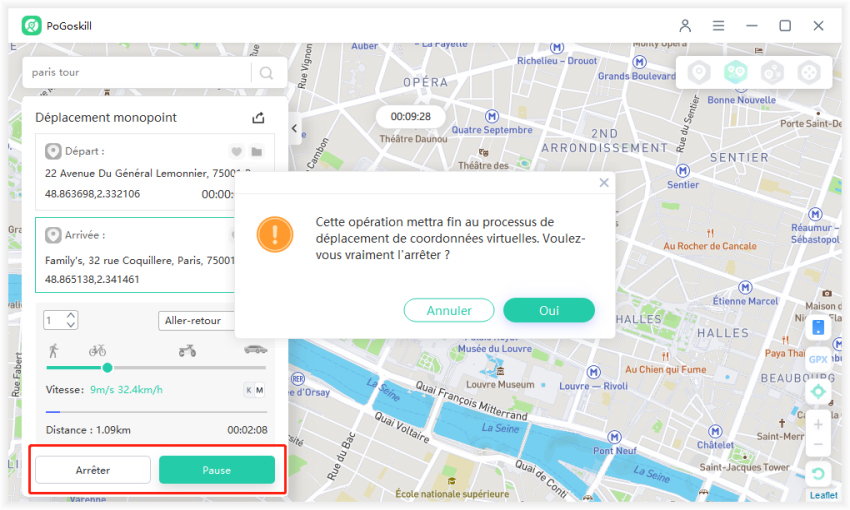
Task: Select motorcycle speed icon
Action: point(187,351)
